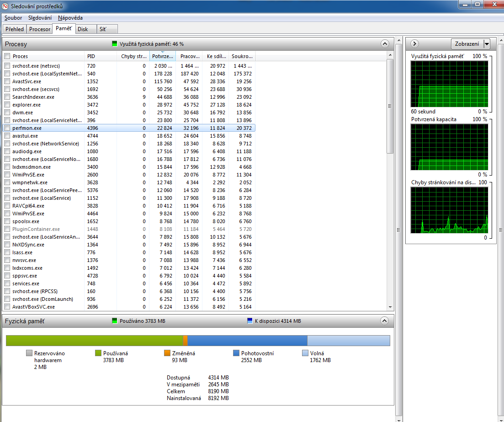This screenshot has height=422, width=504.
Task: Click the Zobrazení button
Action: 467,44
